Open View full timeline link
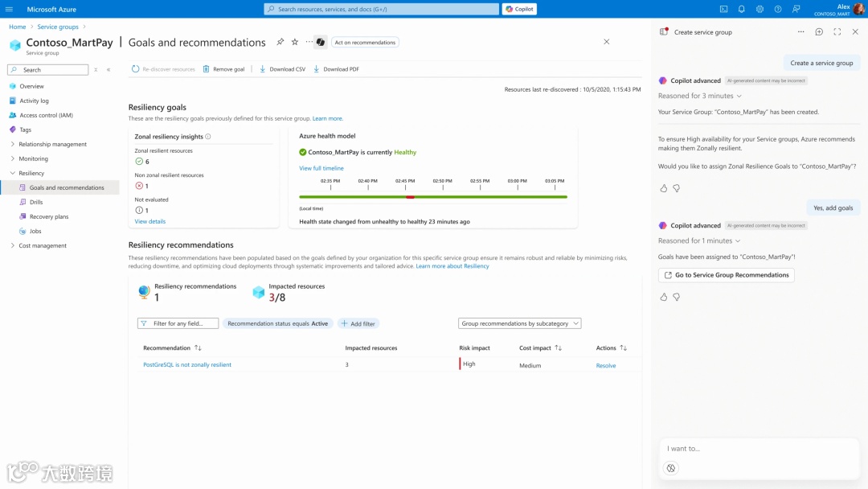The image size is (868, 489). (321, 168)
